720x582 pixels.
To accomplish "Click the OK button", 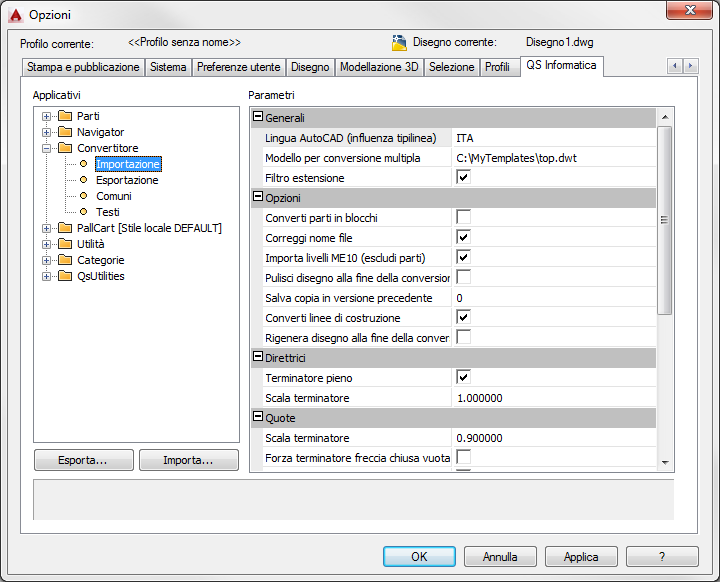I will (419, 557).
